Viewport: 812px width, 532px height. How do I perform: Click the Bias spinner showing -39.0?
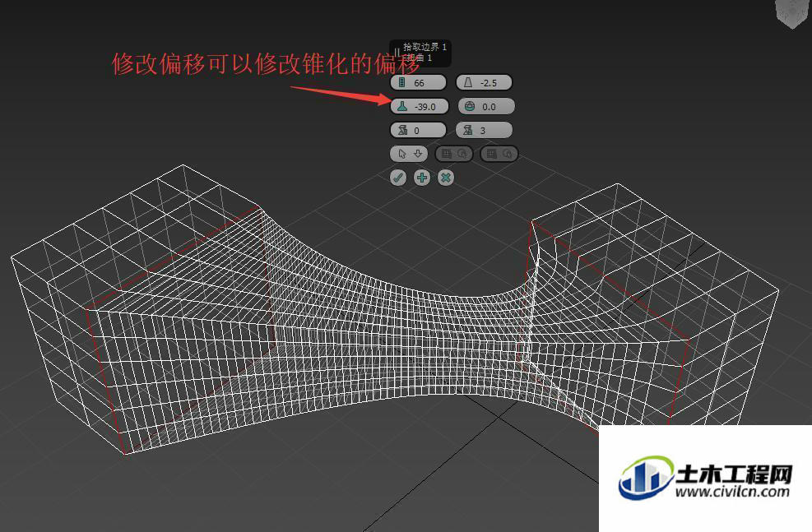click(x=419, y=106)
